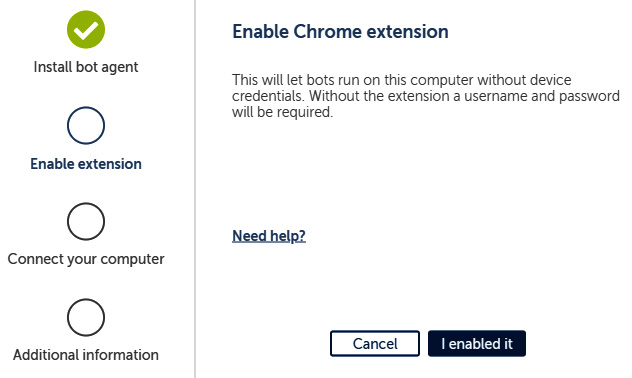
Task: Open the Need help? link
Action: [x=269, y=236]
